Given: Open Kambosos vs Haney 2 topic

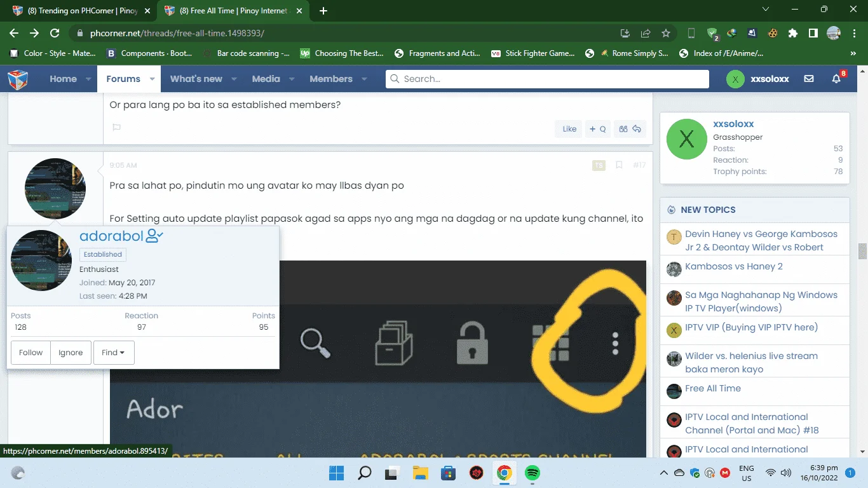Looking at the screenshot, I should [x=734, y=266].
